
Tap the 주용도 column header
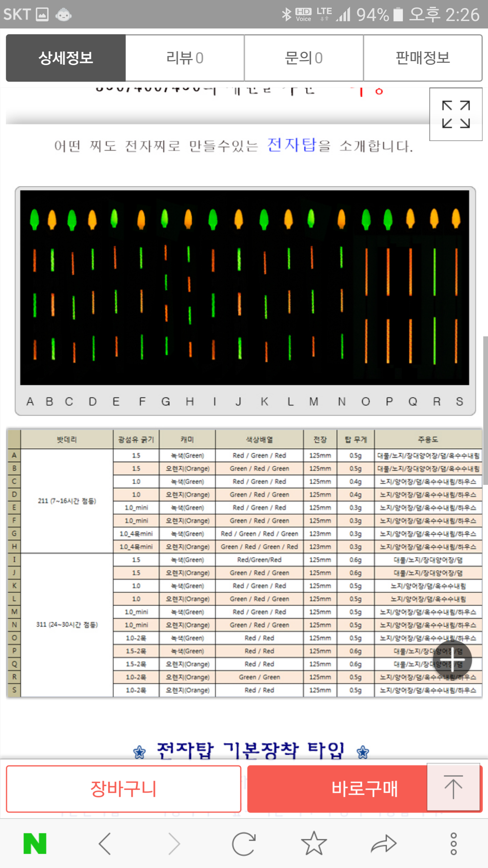pyautogui.click(x=428, y=439)
